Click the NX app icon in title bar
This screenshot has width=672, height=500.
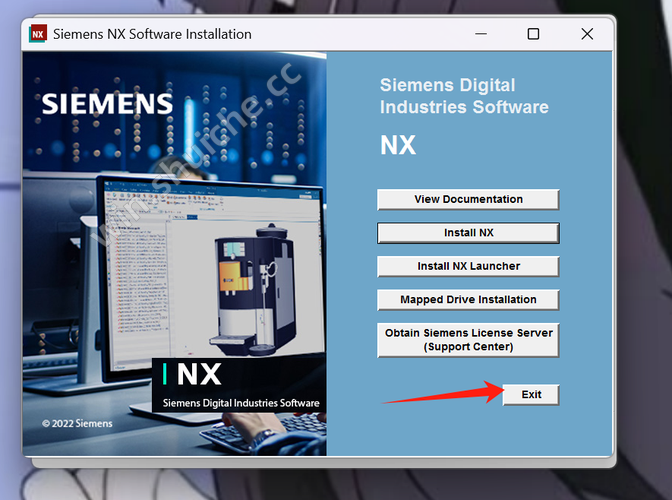click(x=38, y=34)
